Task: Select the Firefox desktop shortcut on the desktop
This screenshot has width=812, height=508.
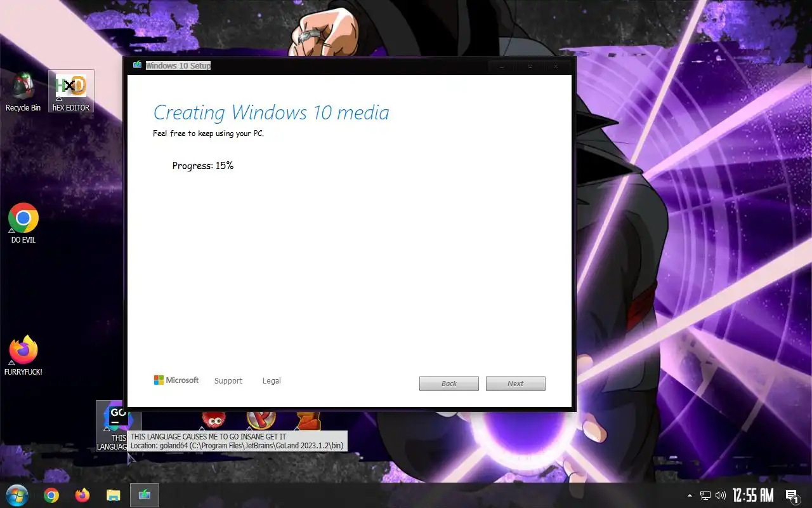Action: [23, 355]
